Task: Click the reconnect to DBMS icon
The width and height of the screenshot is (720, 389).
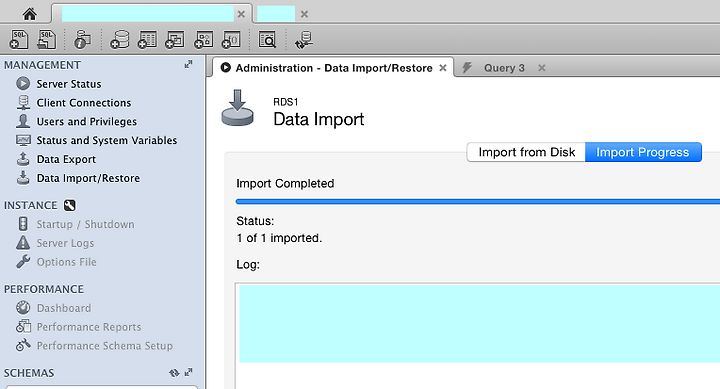Action: pyautogui.click(x=304, y=39)
